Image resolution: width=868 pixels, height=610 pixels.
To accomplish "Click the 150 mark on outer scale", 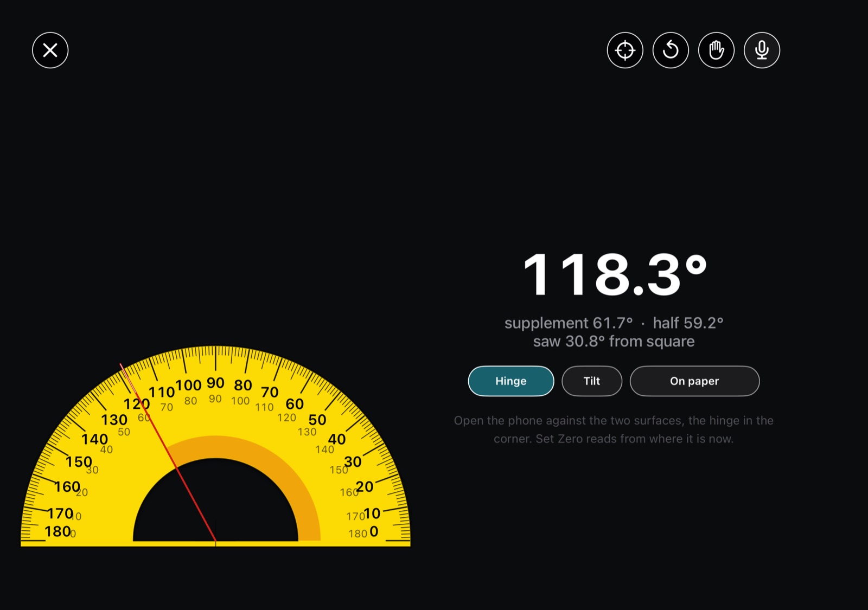I will click(79, 461).
